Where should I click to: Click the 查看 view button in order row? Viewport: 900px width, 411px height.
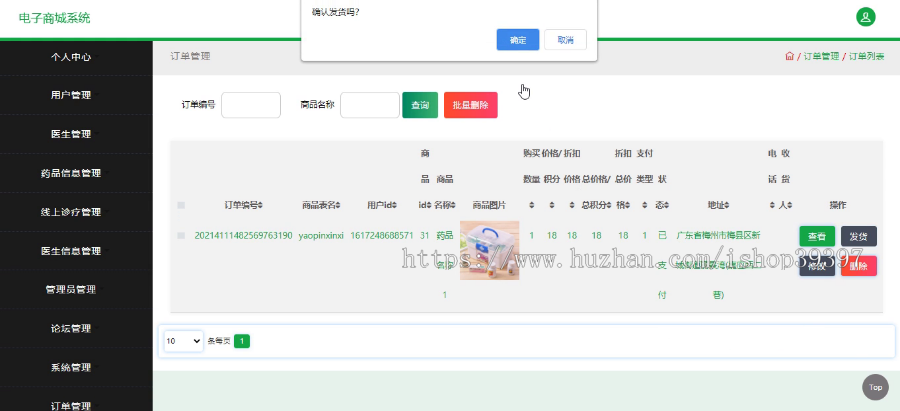817,236
